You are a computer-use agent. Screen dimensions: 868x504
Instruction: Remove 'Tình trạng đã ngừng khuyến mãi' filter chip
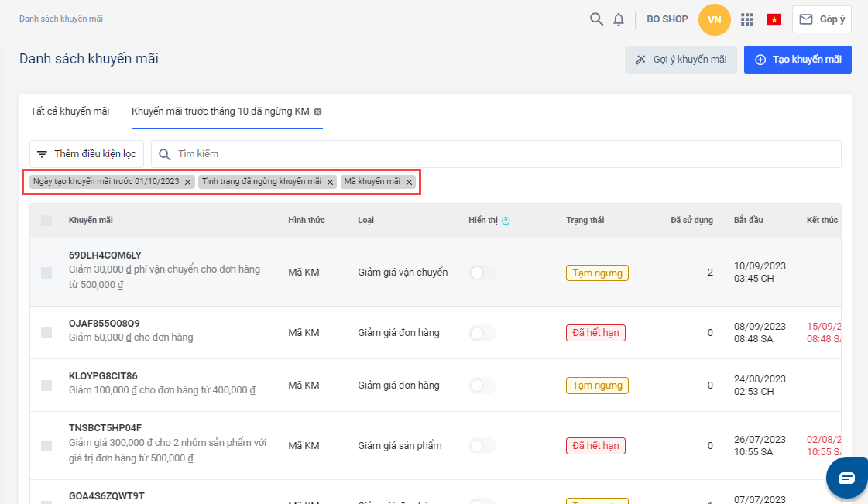click(x=330, y=182)
